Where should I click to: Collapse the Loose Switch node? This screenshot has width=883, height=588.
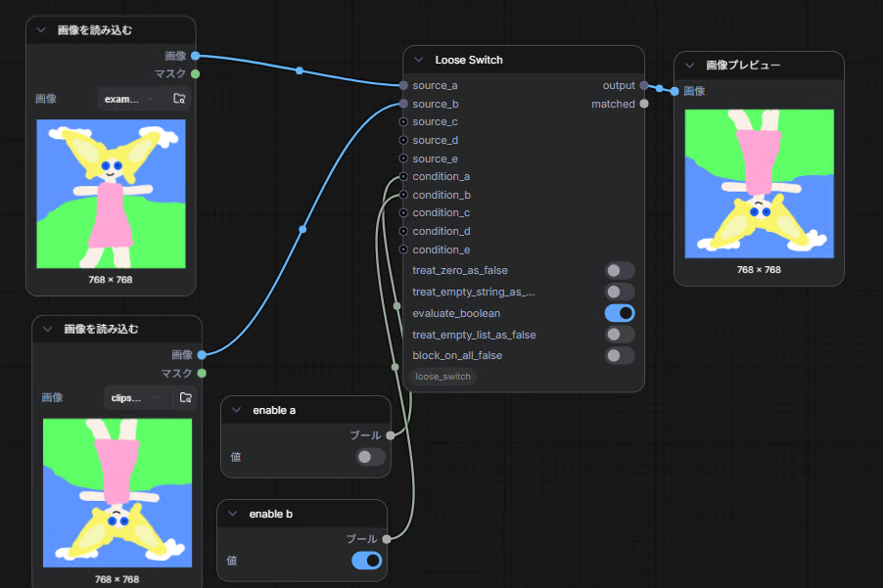(x=418, y=60)
